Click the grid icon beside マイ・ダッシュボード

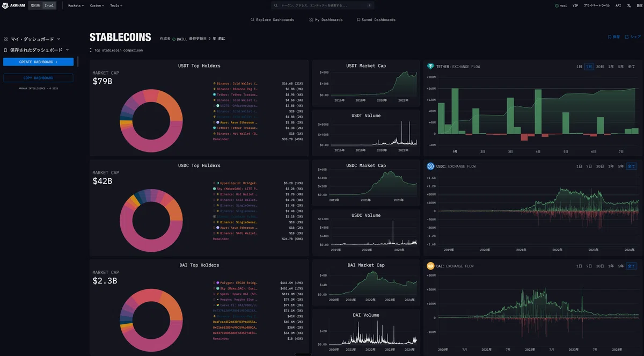tap(5, 39)
